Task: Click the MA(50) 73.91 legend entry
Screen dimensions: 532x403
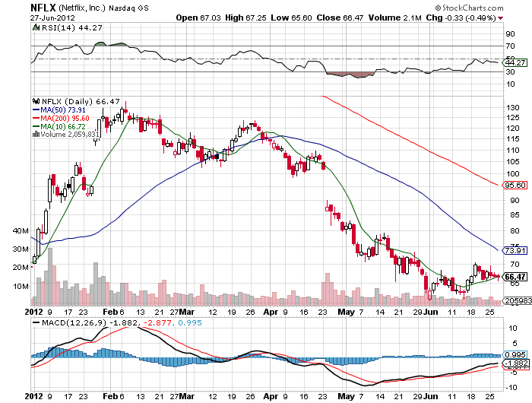Action: (x=59, y=110)
